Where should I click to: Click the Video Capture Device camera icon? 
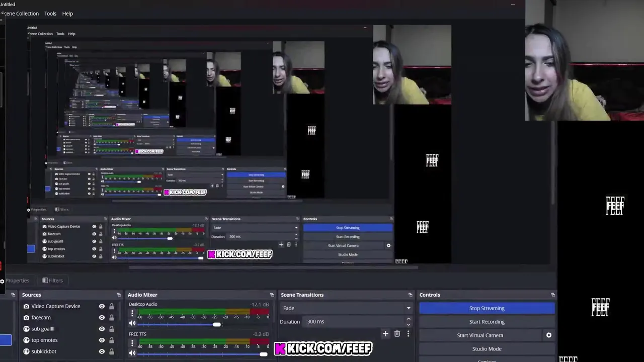point(26,306)
